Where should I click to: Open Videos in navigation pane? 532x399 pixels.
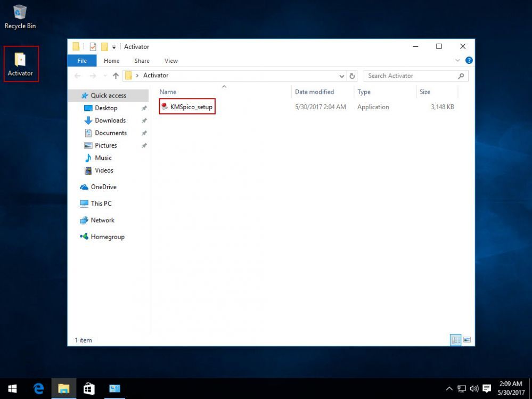[104, 170]
